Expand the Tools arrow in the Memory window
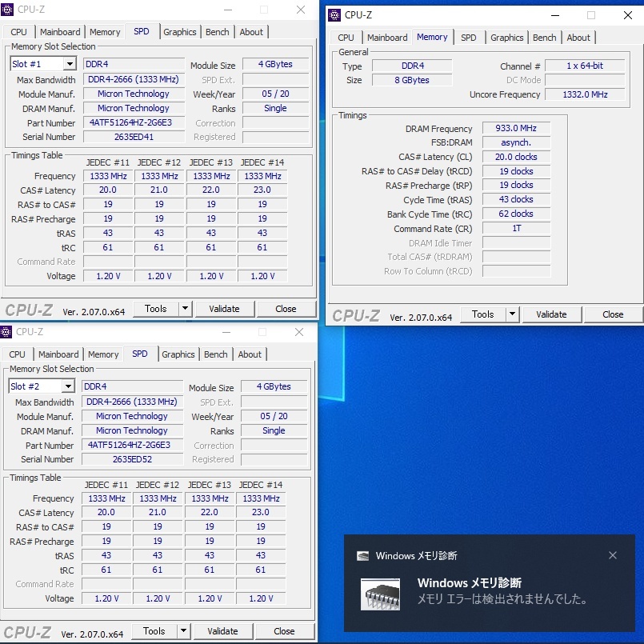644x644 pixels. 513,314
